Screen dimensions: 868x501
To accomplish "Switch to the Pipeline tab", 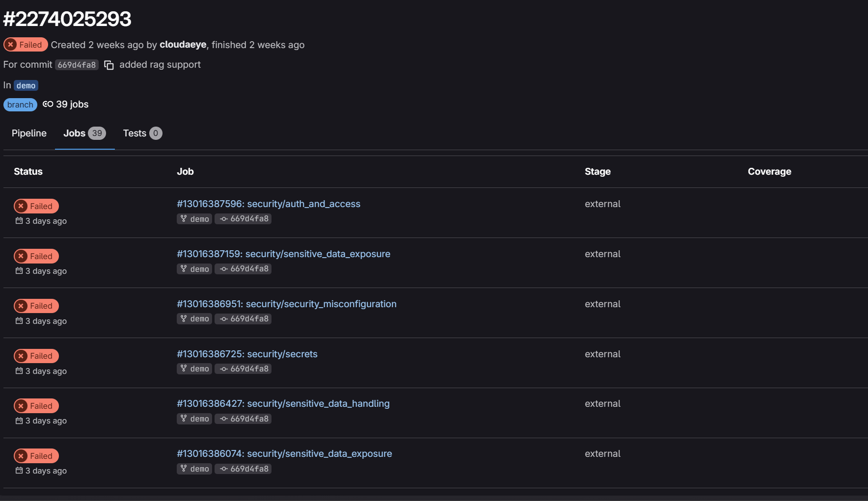I will [x=29, y=133].
